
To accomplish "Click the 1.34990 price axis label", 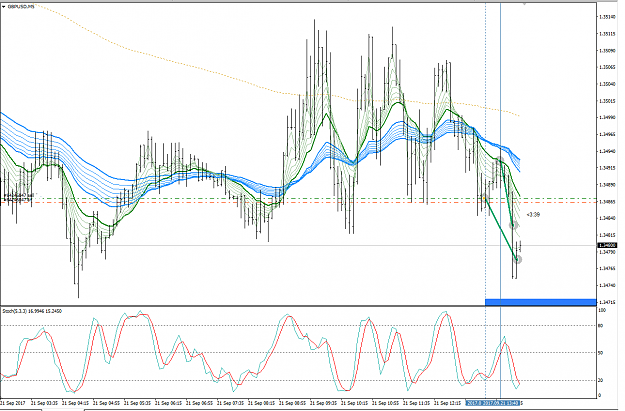I will click(607, 118).
